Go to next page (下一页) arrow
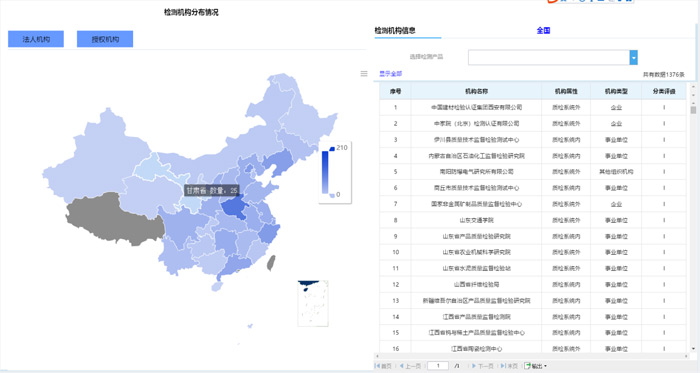This screenshot has height=373, width=700. click(474, 366)
